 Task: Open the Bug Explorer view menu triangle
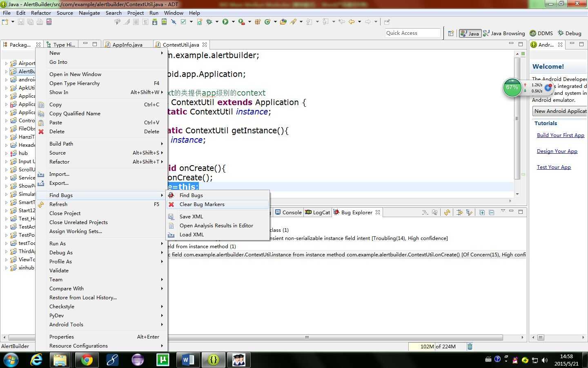click(503, 211)
